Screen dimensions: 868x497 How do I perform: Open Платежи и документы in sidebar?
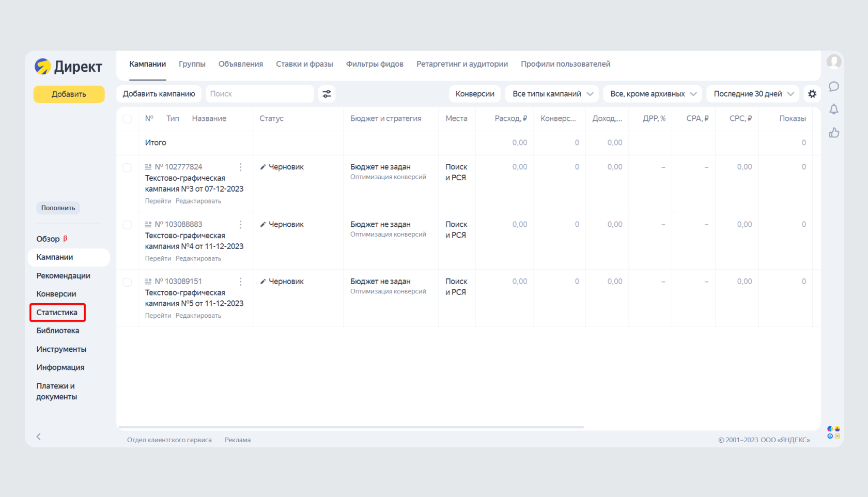(x=57, y=392)
